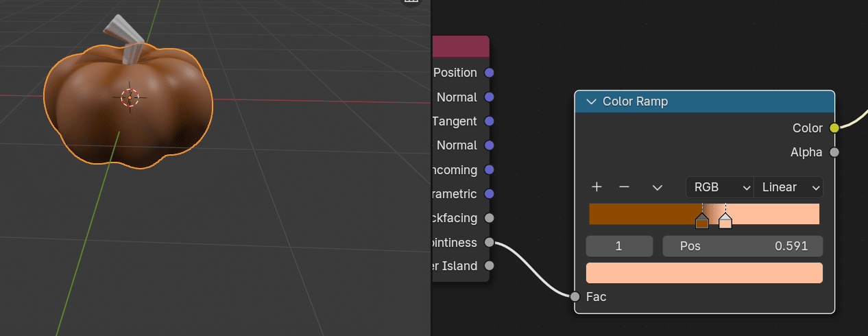
Task: Click the Tangent output socket
Action: tap(490, 121)
